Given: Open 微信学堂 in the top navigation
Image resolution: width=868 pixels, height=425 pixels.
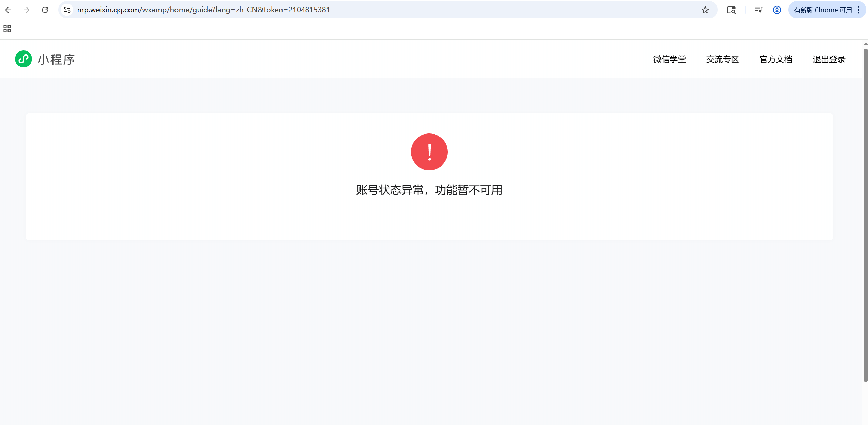Looking at the screenshot, I should 669,59.
